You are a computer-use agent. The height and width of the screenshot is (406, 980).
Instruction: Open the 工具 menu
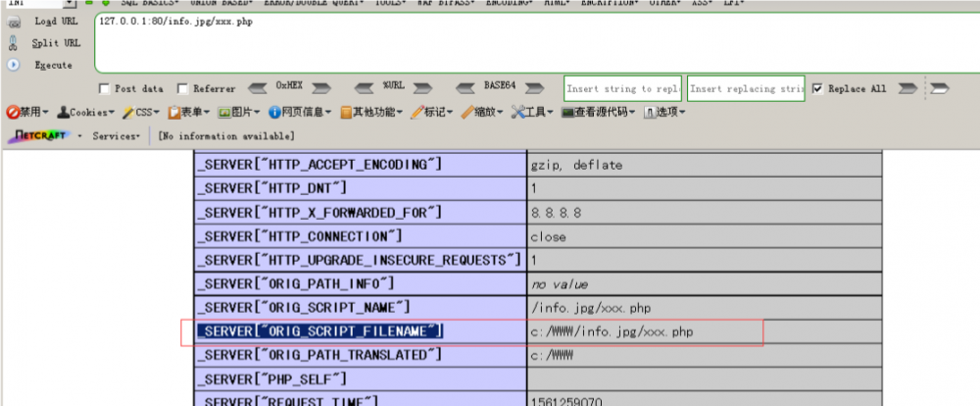532,113
